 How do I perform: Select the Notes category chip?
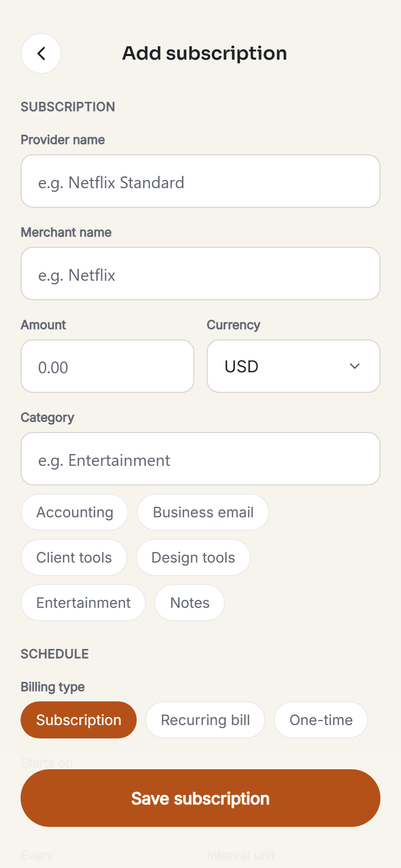[x=190, y=603]
